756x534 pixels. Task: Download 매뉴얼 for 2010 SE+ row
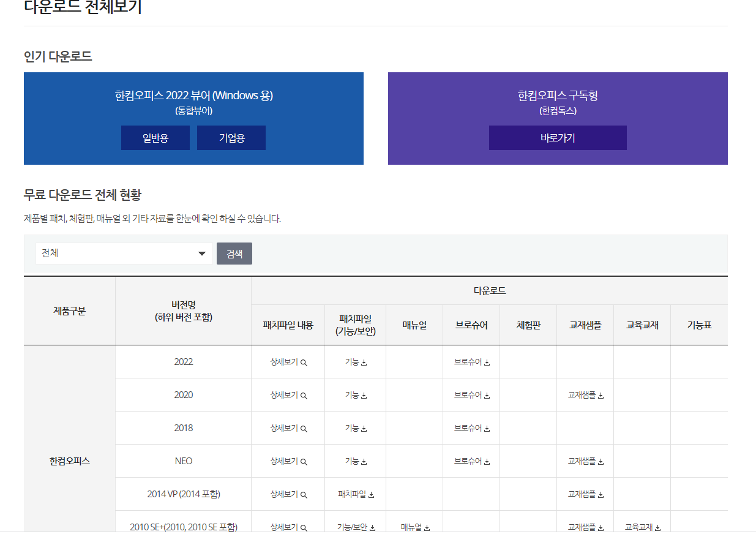(x=415, y=527)
